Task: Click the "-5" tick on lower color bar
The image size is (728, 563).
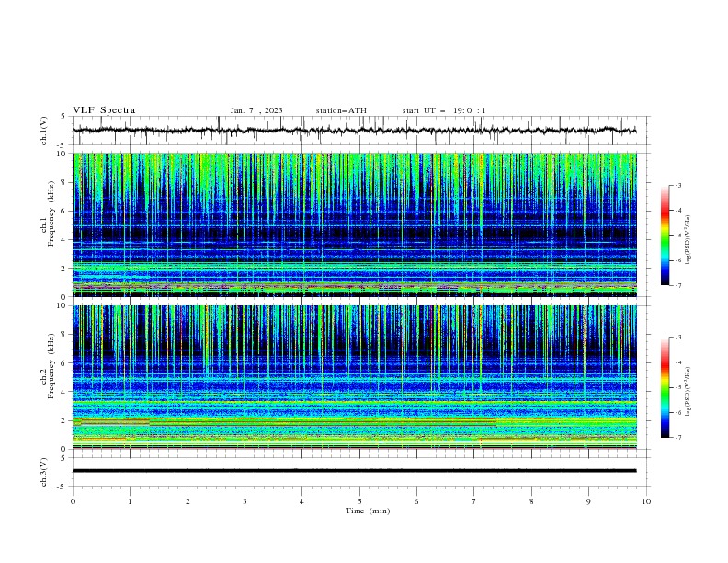Action: coord(677,387)
